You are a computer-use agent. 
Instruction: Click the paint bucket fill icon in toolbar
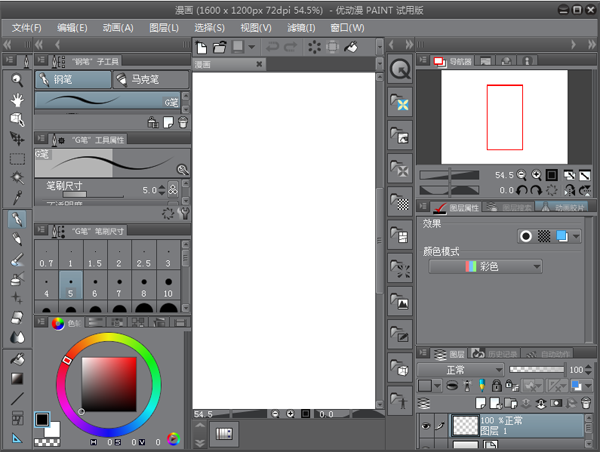coord(351,47)
